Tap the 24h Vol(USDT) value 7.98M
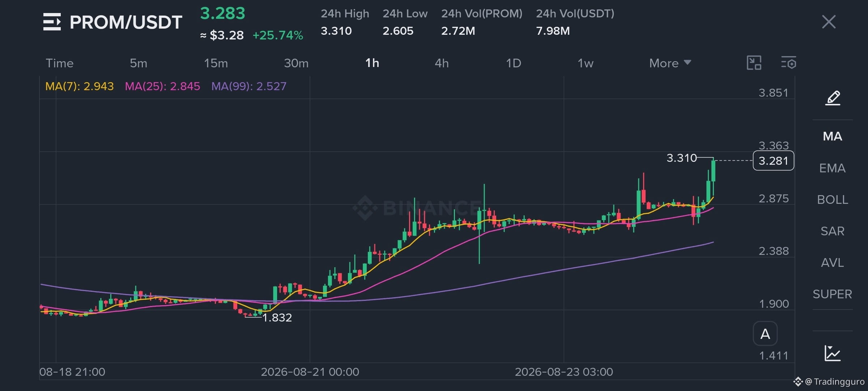Viewport: 868px width, 391px height. pos(553,31)
